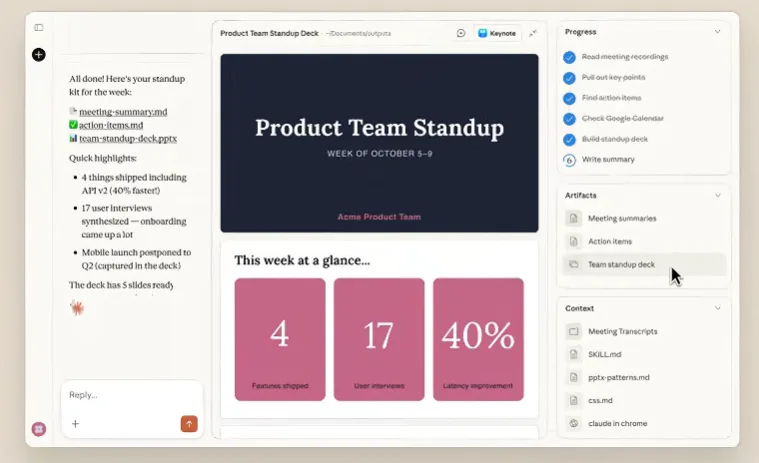Image resolution: width=759 pixels, height=463 pixels.
Task: Start a new chat with plus button
Action: (39, 54)
